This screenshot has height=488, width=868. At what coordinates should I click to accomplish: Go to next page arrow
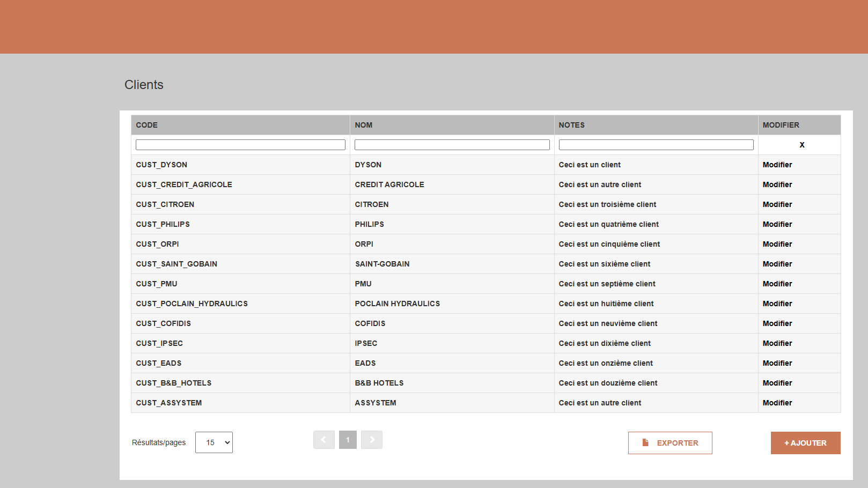pos(372,440)
